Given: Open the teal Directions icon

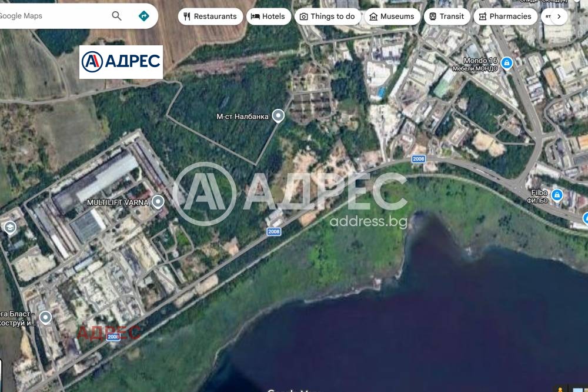Looking at the screenshot, I should tap(143, 16).
